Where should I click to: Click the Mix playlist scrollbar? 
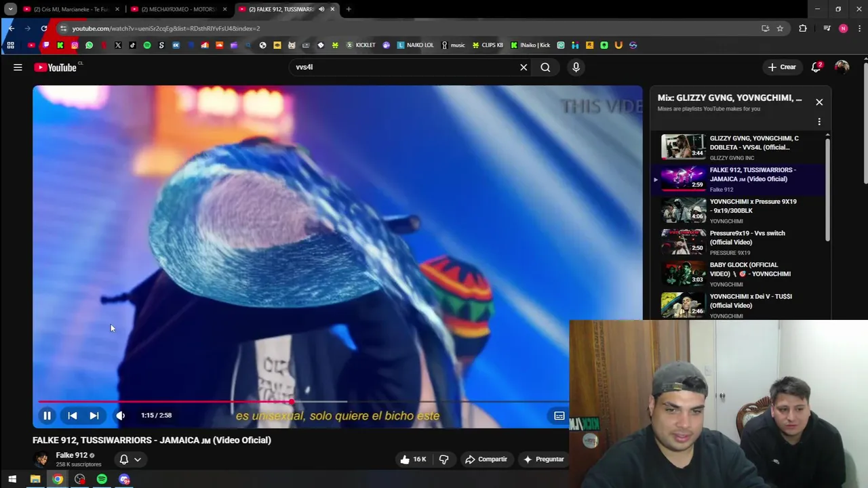tap(827, 188)
